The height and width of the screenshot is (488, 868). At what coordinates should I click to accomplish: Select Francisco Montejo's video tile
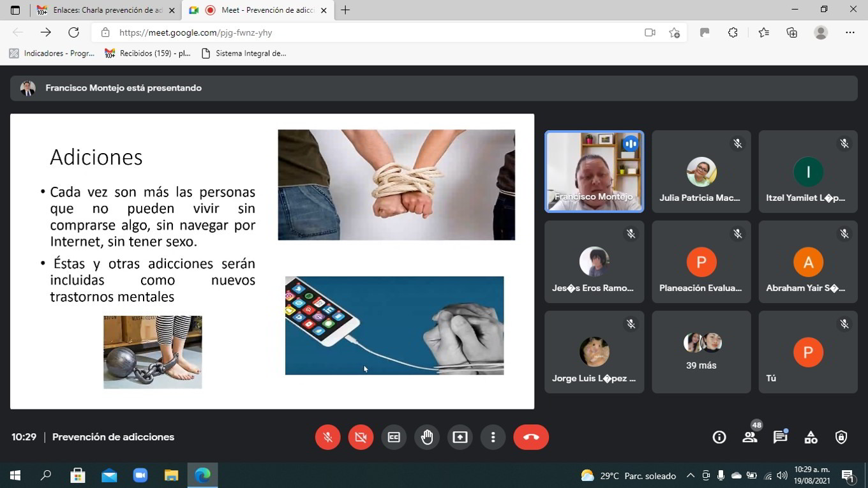point(594,172)
